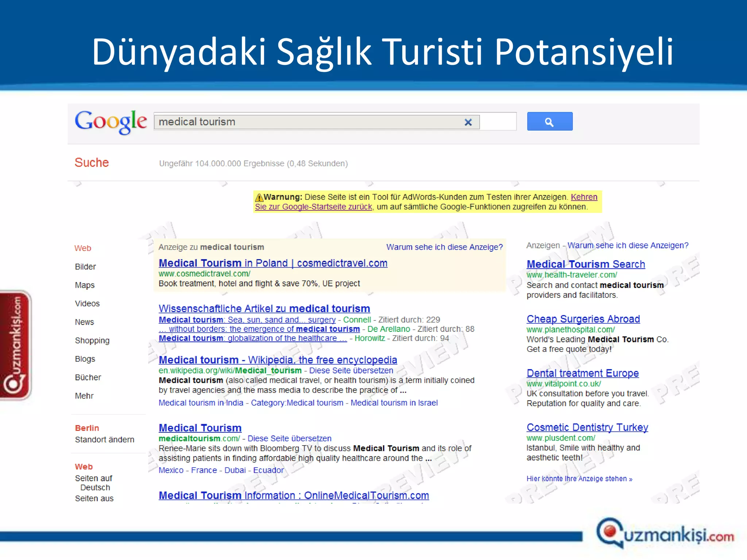The image size is (747, 560).
Task: Open Category:Medical tourism sublink
Action: click(x=297, y=403)
